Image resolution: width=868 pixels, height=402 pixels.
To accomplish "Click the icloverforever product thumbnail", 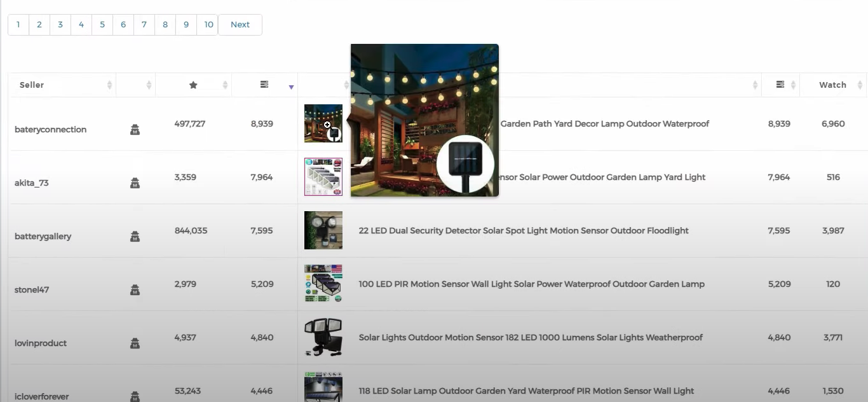I will 323,387.
